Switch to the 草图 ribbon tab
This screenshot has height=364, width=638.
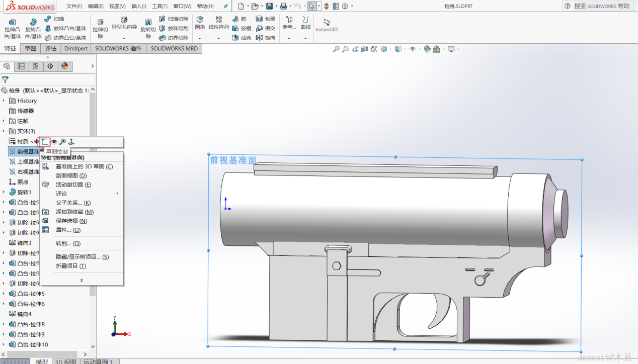click(x=31, y=49)
